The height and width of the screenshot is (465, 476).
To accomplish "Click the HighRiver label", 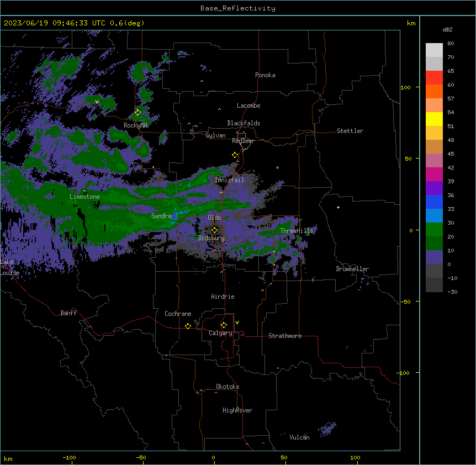I will point(237,410).
